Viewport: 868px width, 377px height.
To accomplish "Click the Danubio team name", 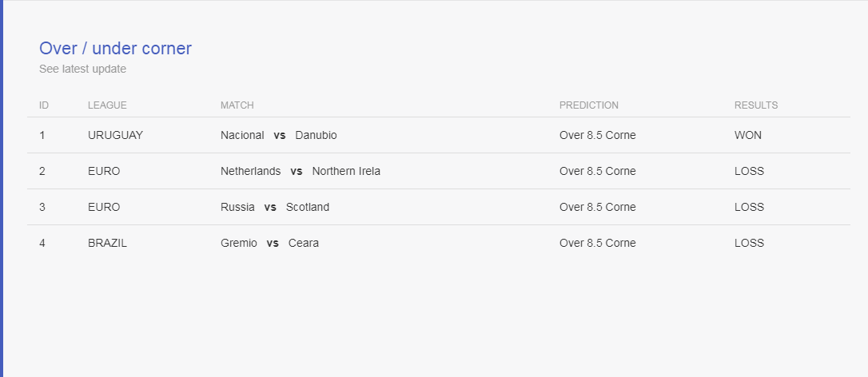I will pyautogui.click(x=316, y=135).
